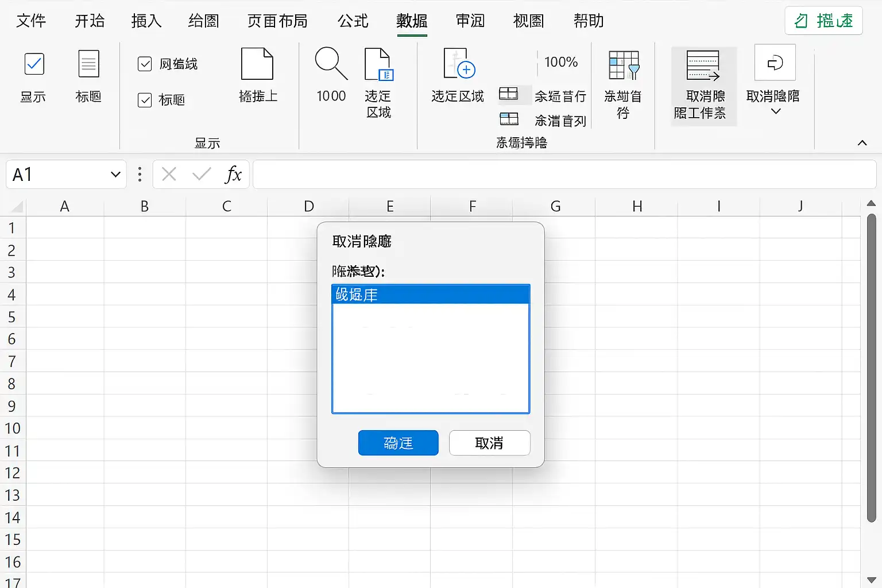Click the 取消 button in dialog
Viewport: 882px width, 588px height.
click(489, 443)
